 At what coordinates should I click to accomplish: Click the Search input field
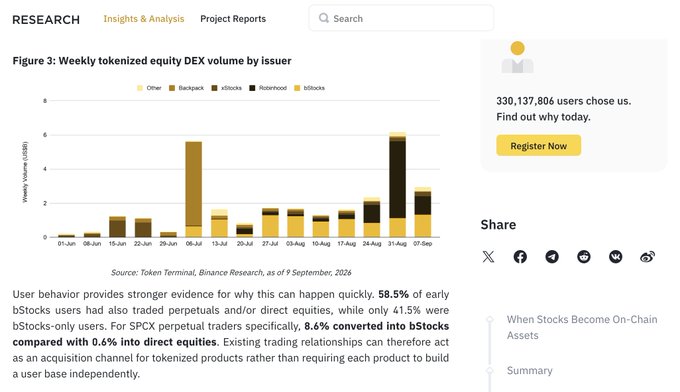point(401,18)
